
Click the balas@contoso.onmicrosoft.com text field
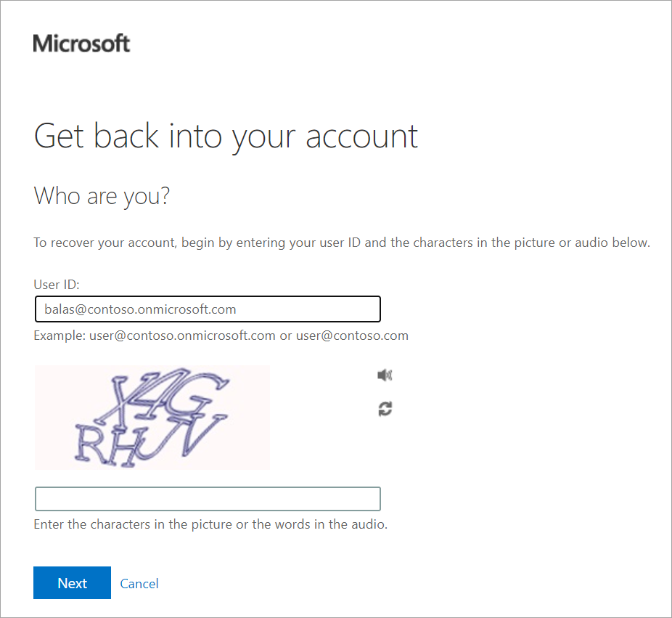click(208, 309)
